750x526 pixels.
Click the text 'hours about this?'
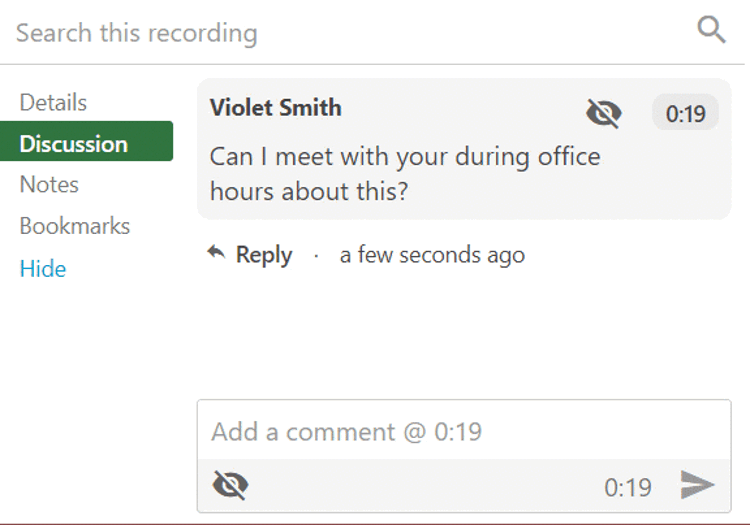[x=309, y=191]
